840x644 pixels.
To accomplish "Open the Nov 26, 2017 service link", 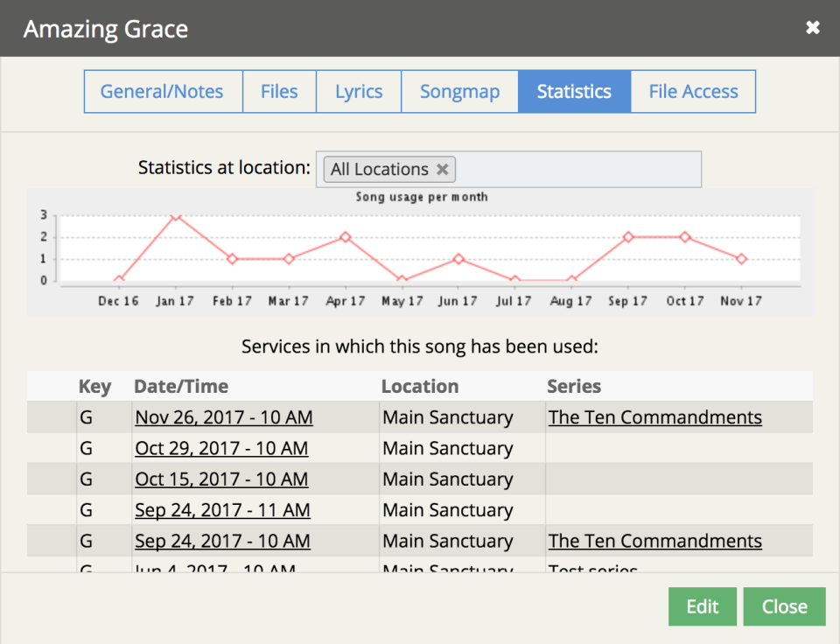I will coord(223,417).
